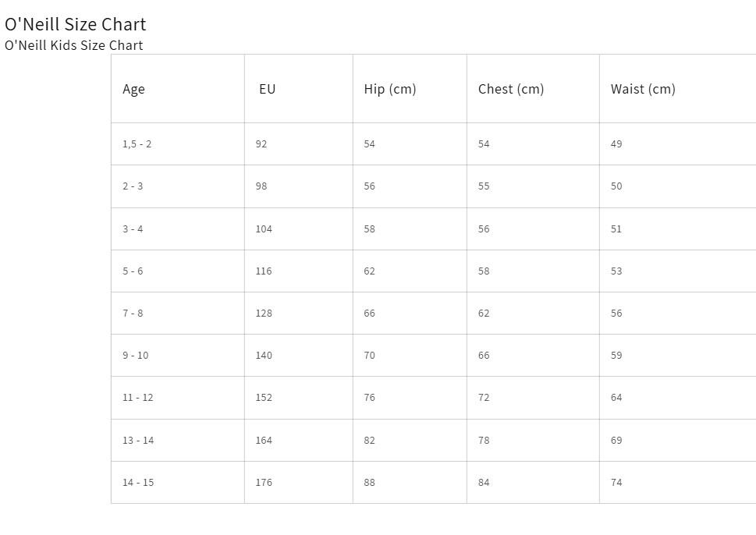Select the EU size 128 cell
The width and height of the screenshot is (756, 535).
[x=299, y=314]
